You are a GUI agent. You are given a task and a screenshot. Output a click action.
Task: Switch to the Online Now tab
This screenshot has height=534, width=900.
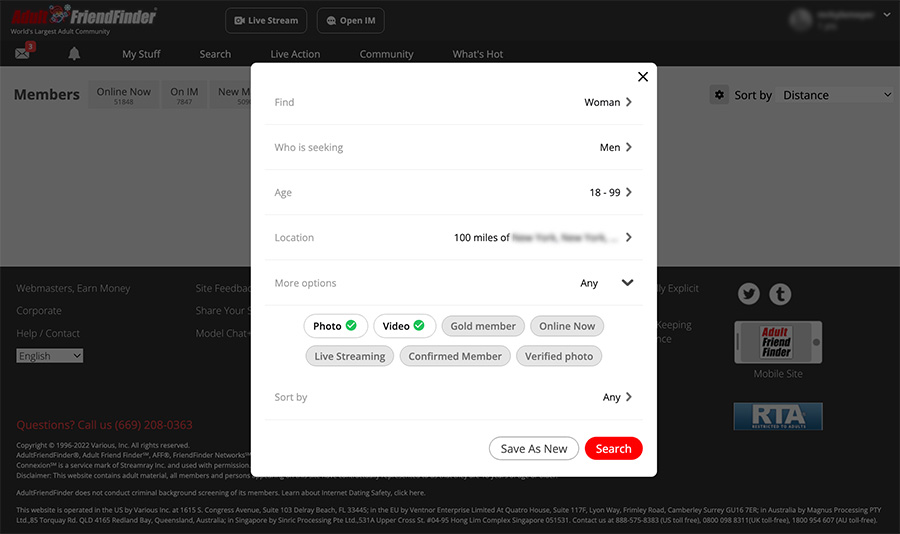click(x=123, y=95)
